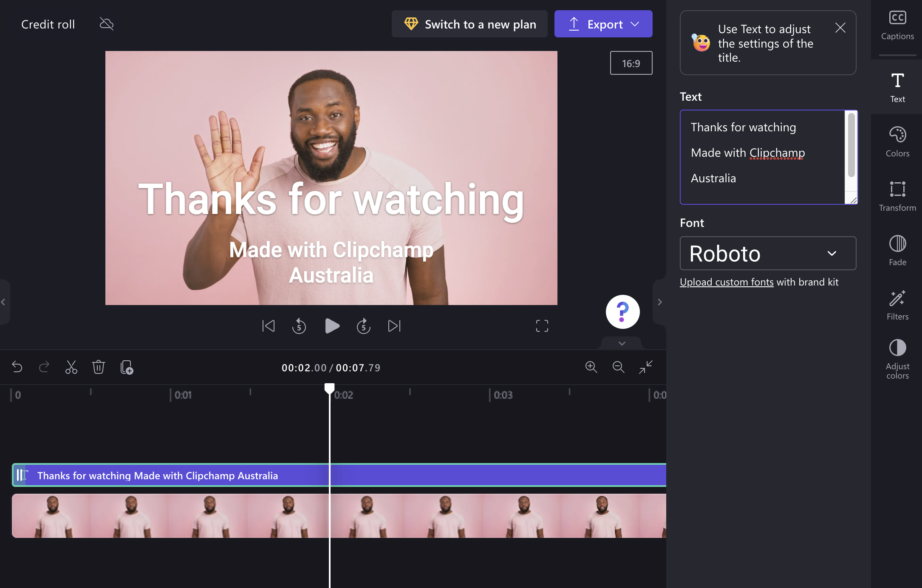Click the playhead marker on the timeline
This screenshot has height=588, width=922.
329,388
